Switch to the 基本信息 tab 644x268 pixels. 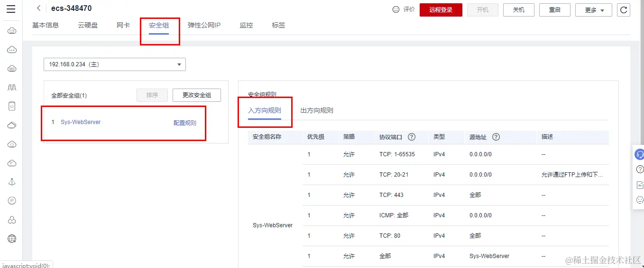pos(46,25)
